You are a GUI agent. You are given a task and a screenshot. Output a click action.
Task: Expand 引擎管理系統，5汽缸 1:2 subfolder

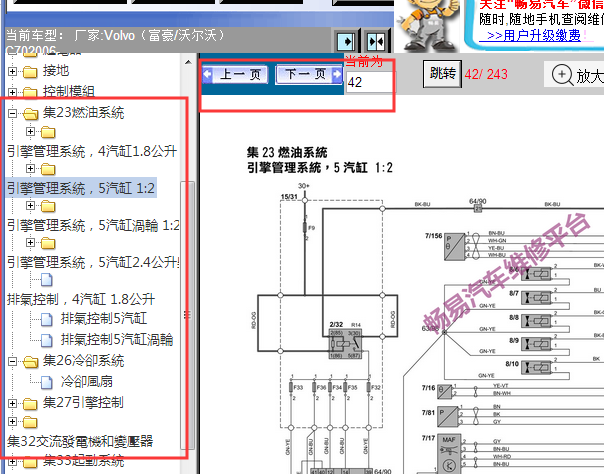tap(30, 169)
